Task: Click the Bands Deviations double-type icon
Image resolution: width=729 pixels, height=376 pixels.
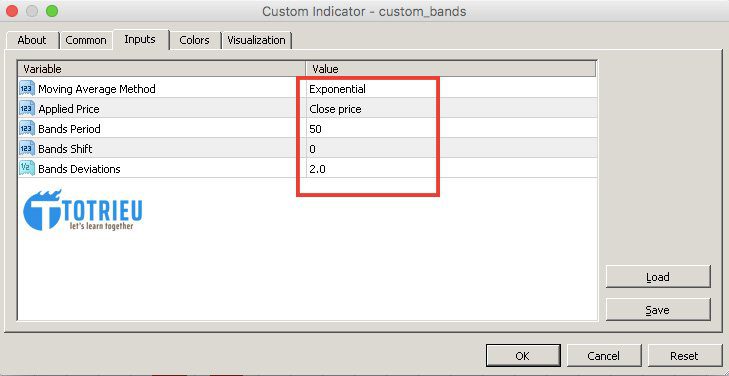Action: click(x=27, y=168)
